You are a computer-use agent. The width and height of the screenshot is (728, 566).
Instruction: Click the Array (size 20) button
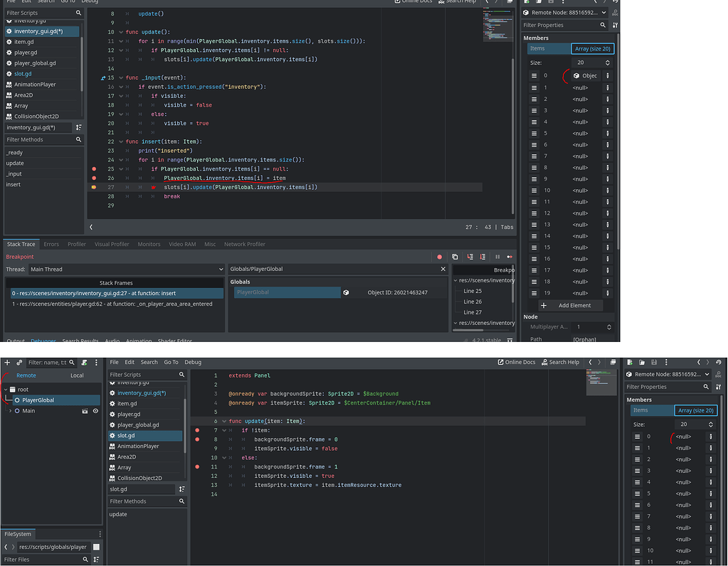click(593, 48)
